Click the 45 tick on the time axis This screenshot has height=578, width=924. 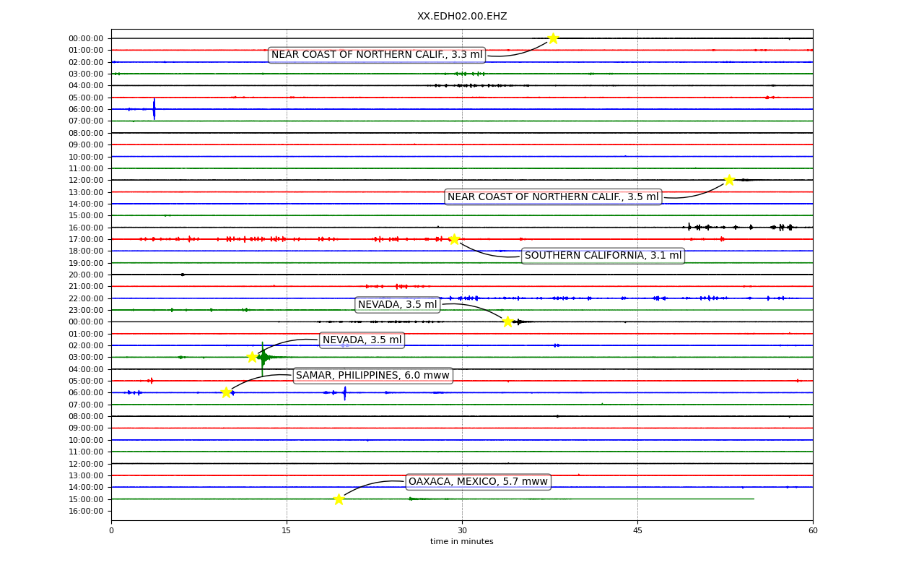pos(637,531)
